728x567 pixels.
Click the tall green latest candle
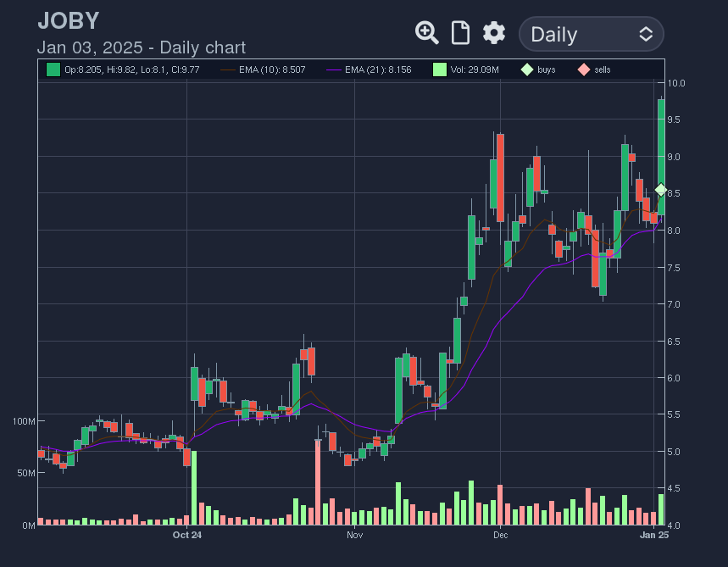(x=661, y=157)
